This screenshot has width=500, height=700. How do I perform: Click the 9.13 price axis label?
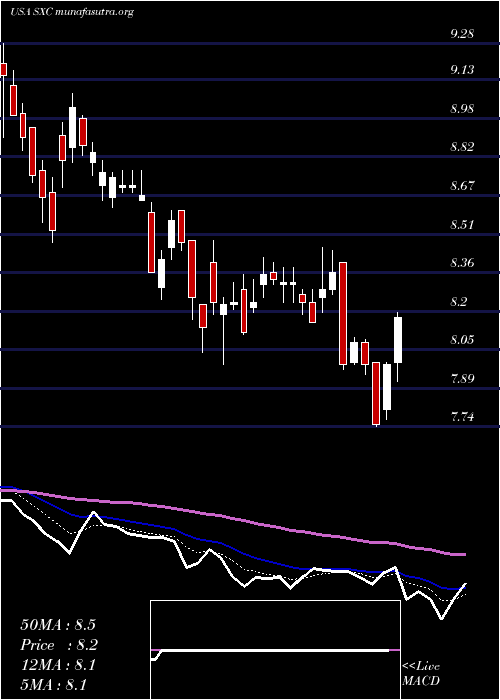[x=462, y=70]
